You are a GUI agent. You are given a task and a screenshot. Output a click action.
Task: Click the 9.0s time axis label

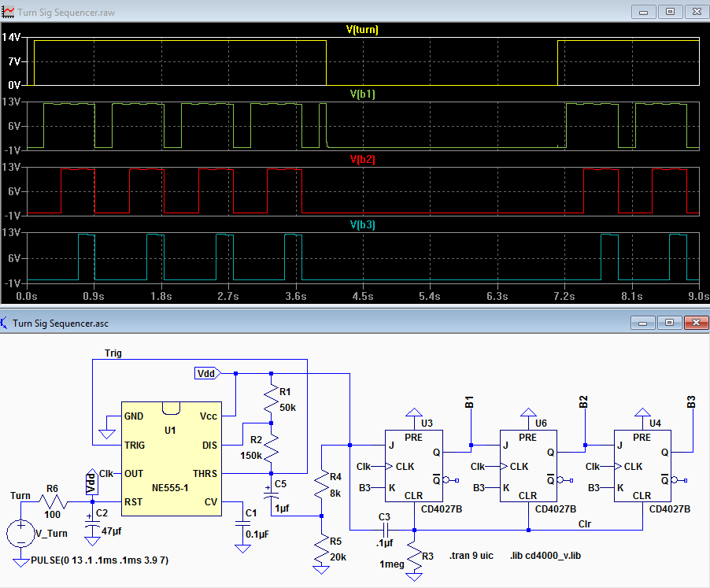point(699,297)
